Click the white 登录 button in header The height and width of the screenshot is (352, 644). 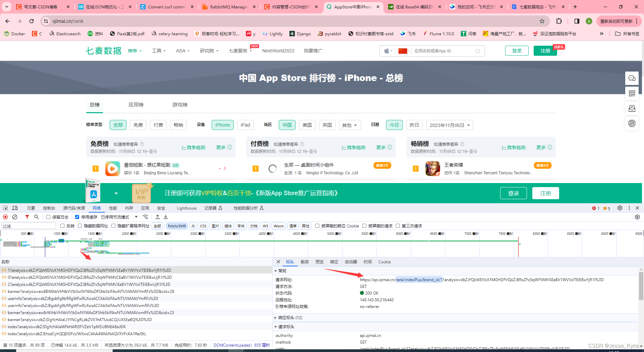517,51
